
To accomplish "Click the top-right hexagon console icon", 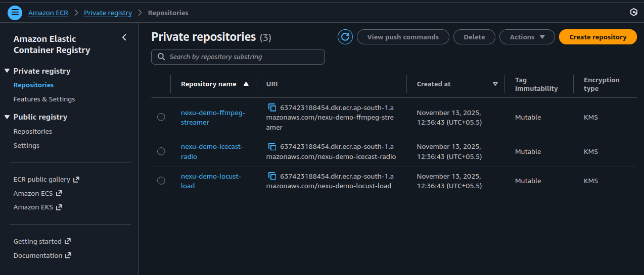I will pos(633,13).
